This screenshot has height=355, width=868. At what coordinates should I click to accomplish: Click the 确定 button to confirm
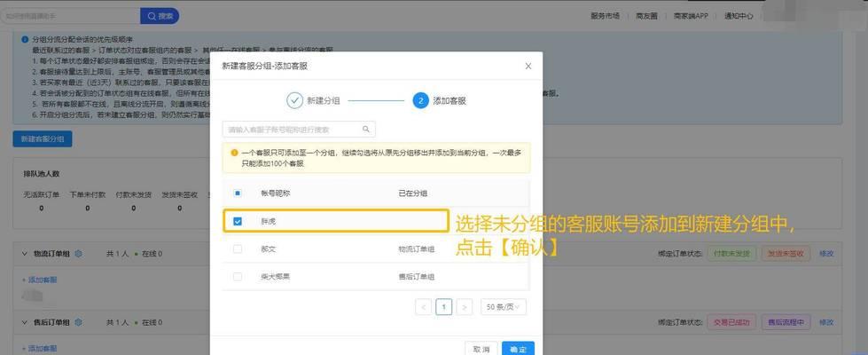click(518, 349)
